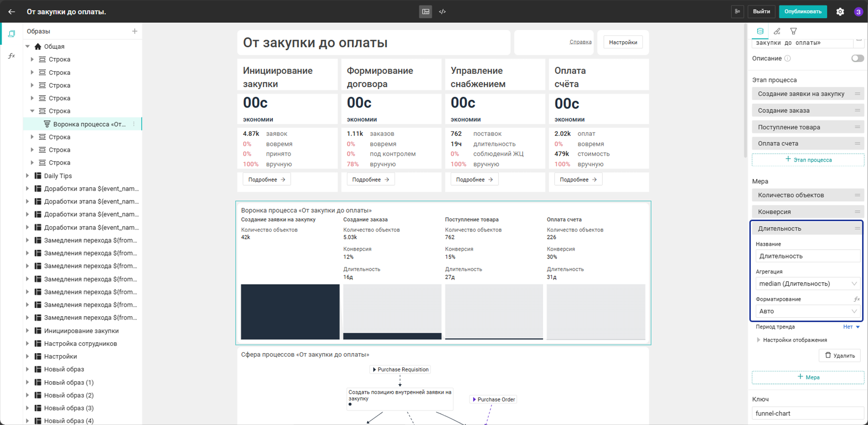Viewport: 868px width, 425px height.
Task: Open the Справка link
Action: [580, 42]
